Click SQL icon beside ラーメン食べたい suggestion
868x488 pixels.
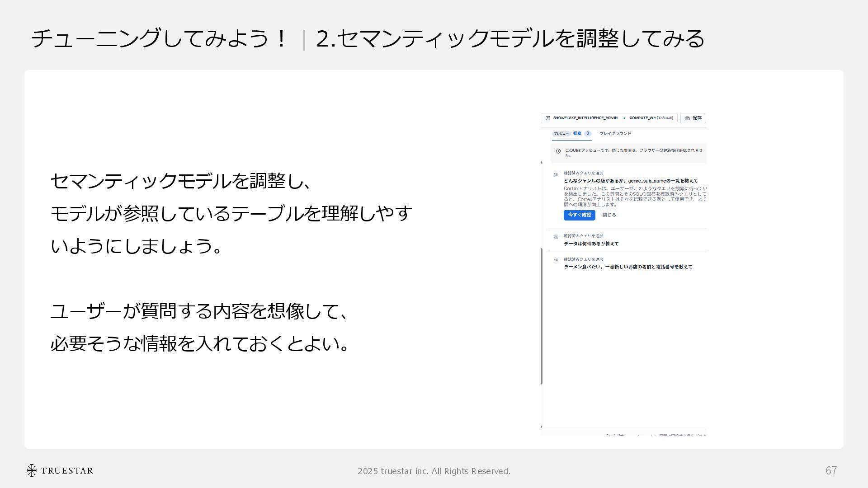pyautogui.click(x=556, y=260)
